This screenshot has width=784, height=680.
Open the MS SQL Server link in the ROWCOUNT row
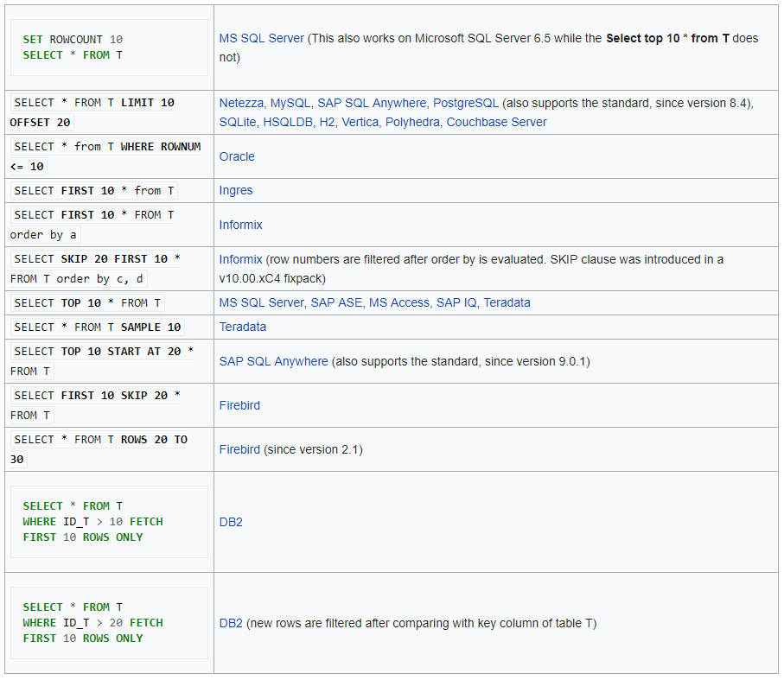click(262, 39)
